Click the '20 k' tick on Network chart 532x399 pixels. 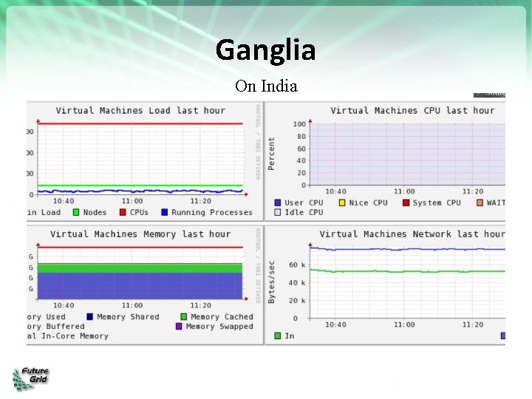(297, 301)
